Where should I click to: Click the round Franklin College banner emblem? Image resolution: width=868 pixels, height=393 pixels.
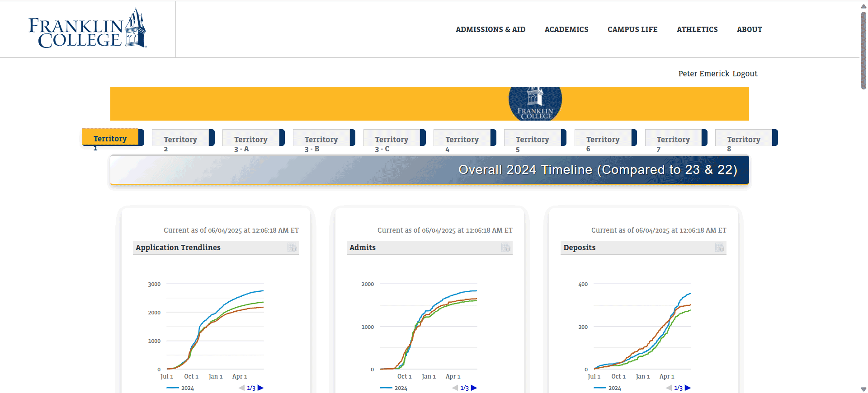tap(535, 103)
